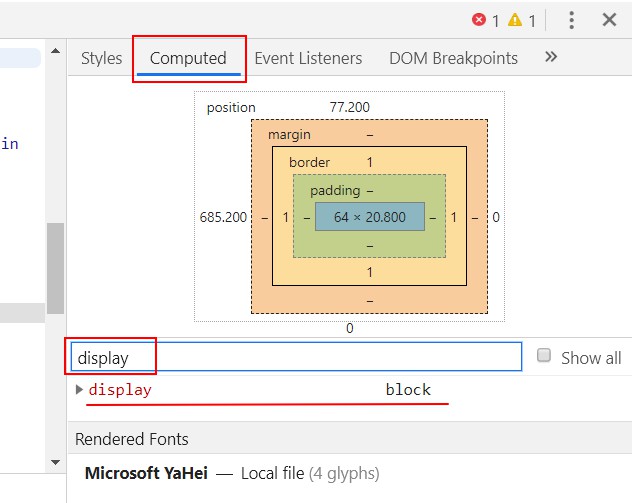
Task: Click the padding label in box model
Action: pyautogui.click(x=334, y=190)
